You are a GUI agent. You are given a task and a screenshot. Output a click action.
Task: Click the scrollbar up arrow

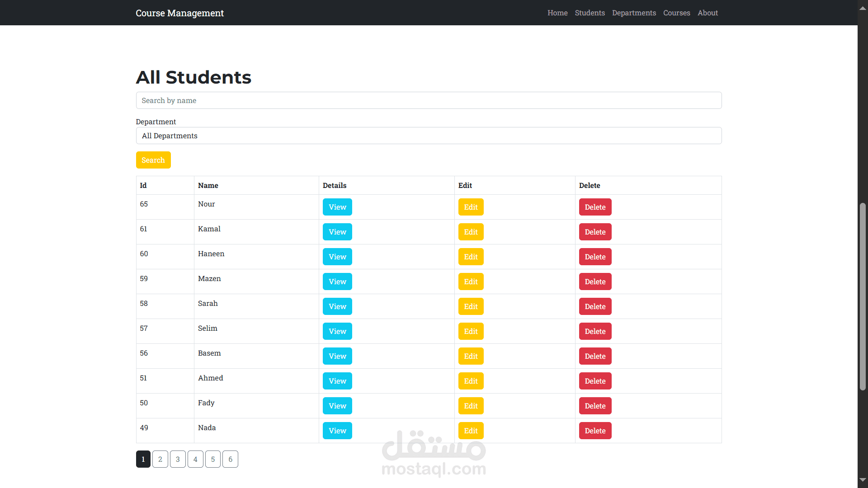(863, 8)
